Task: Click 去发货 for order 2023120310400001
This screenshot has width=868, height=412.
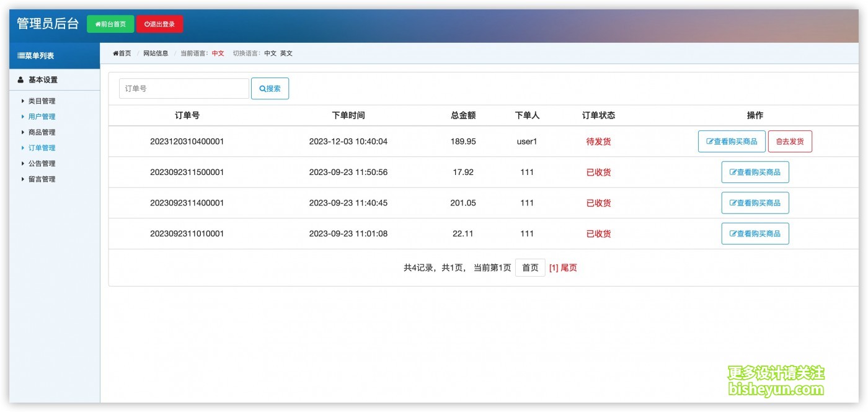Action: click(790, 141)
